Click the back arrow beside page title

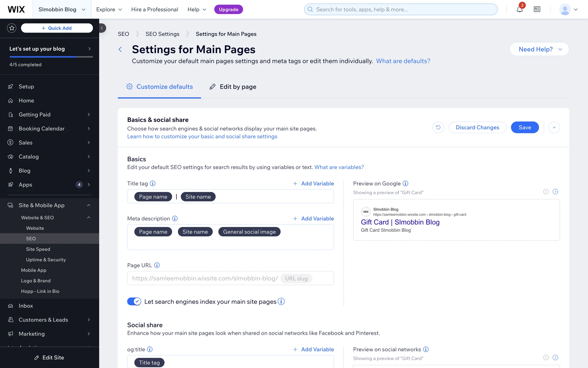coord(120,49)
